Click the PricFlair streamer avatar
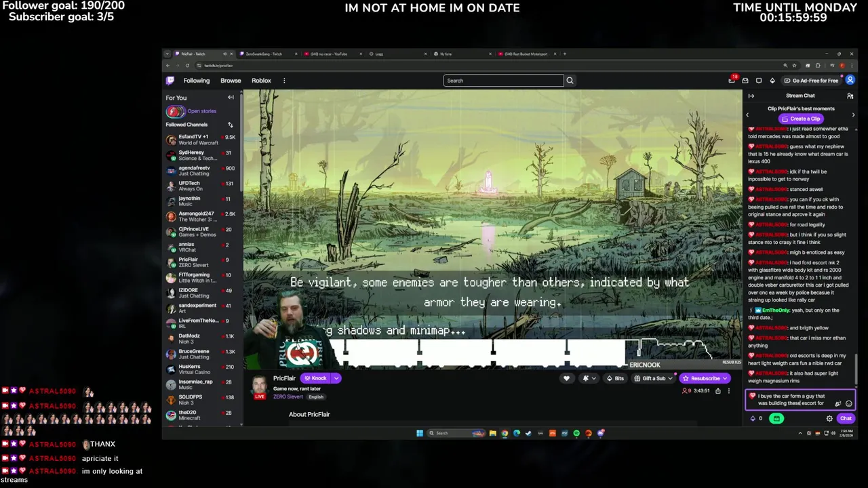868x488 pixels. coord(259,386)
